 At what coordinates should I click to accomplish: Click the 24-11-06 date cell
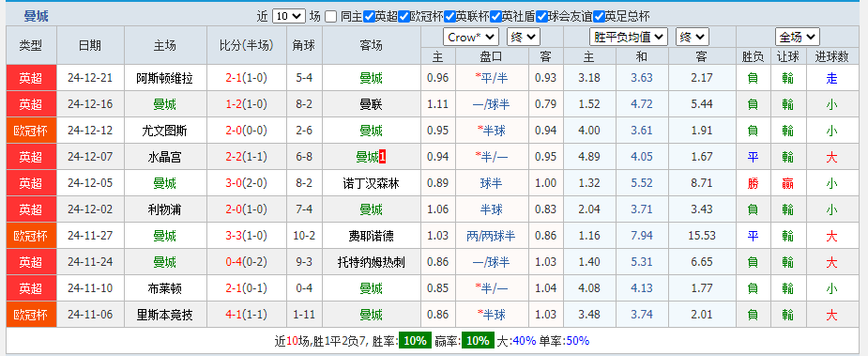point(90,315)
